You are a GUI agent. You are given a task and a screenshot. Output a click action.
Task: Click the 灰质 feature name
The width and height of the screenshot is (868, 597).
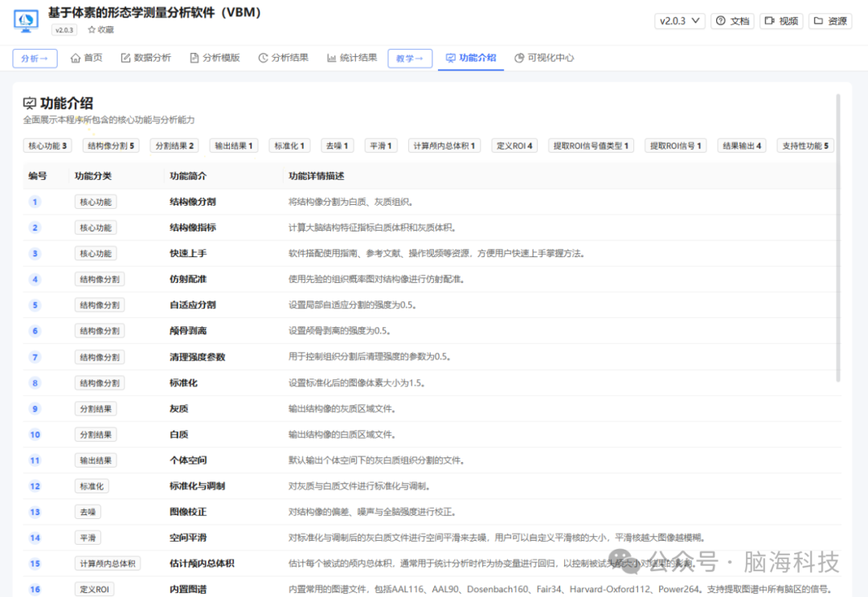178,409
